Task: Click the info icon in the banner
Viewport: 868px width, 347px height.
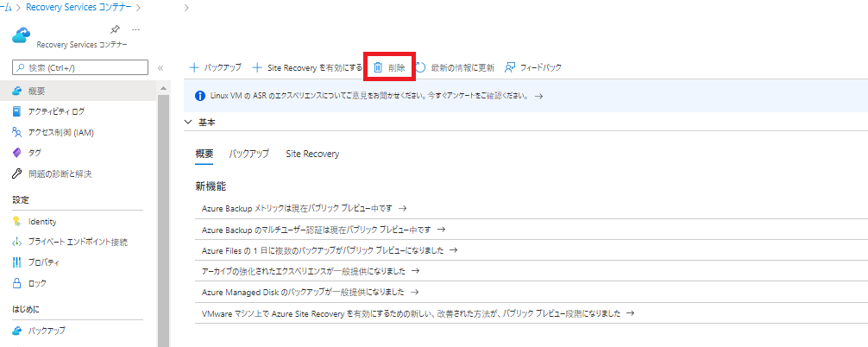Action: click(200, 96)
